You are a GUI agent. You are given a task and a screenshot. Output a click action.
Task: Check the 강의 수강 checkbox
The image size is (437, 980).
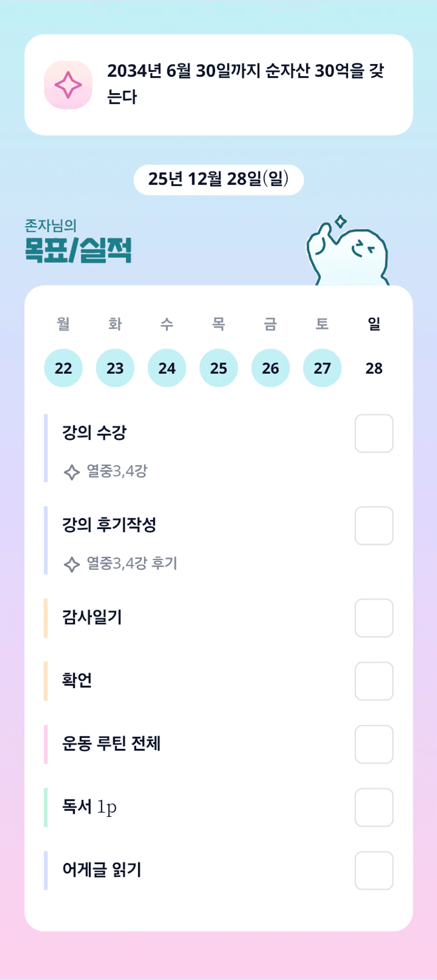pos(374,433)
